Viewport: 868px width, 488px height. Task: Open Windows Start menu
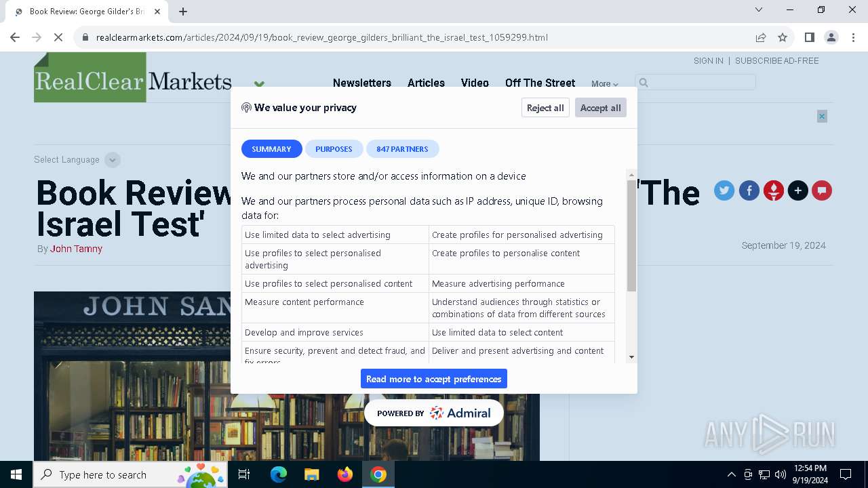click(16, 474)
